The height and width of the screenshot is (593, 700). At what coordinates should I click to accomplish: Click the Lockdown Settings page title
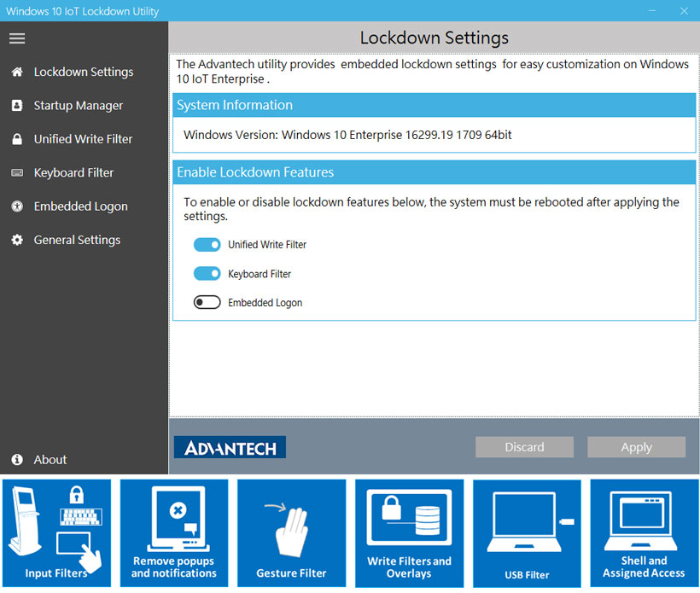click(435, 38)
